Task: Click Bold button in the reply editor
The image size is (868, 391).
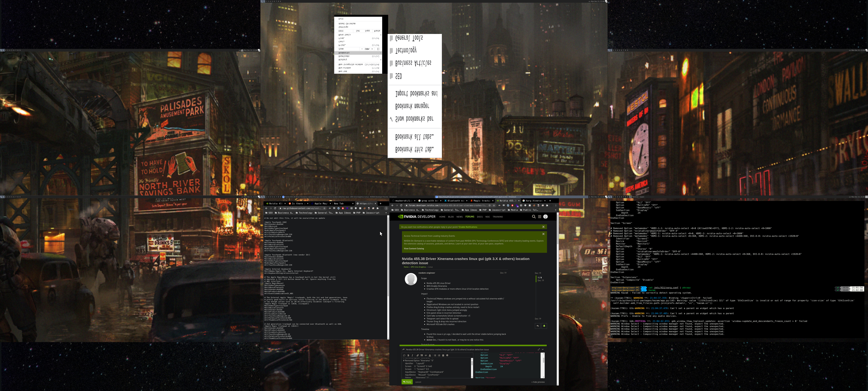Action: [x=408, y=355]
